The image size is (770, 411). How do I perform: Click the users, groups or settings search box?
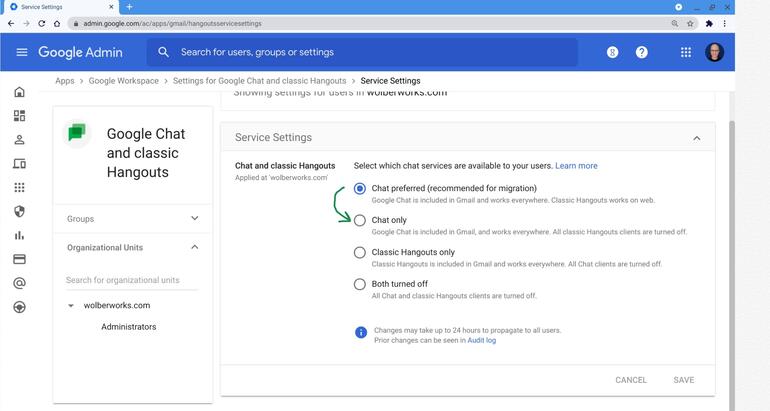coord(362,52)
